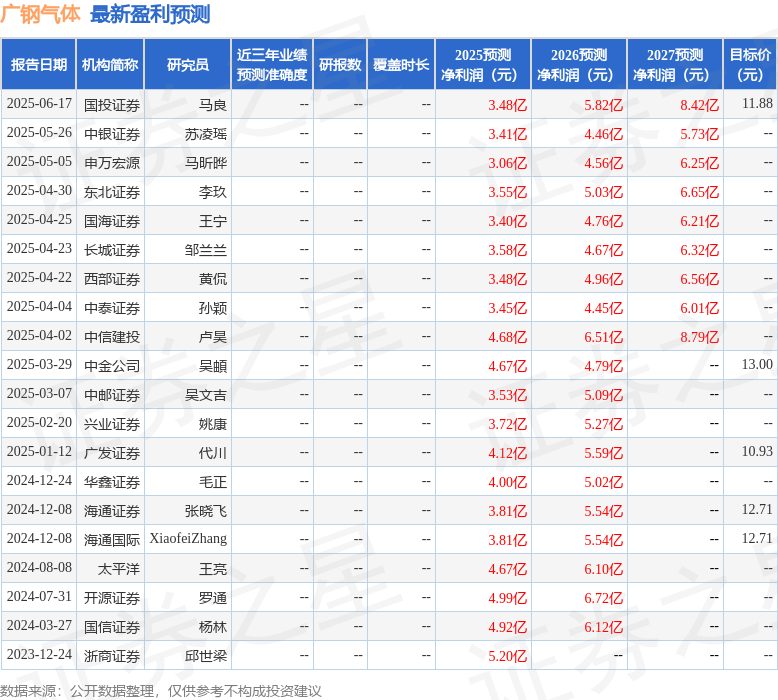The image size is (778, 700).
Task: Click the 4.00亿 forecast value
Action: (507, 482)
